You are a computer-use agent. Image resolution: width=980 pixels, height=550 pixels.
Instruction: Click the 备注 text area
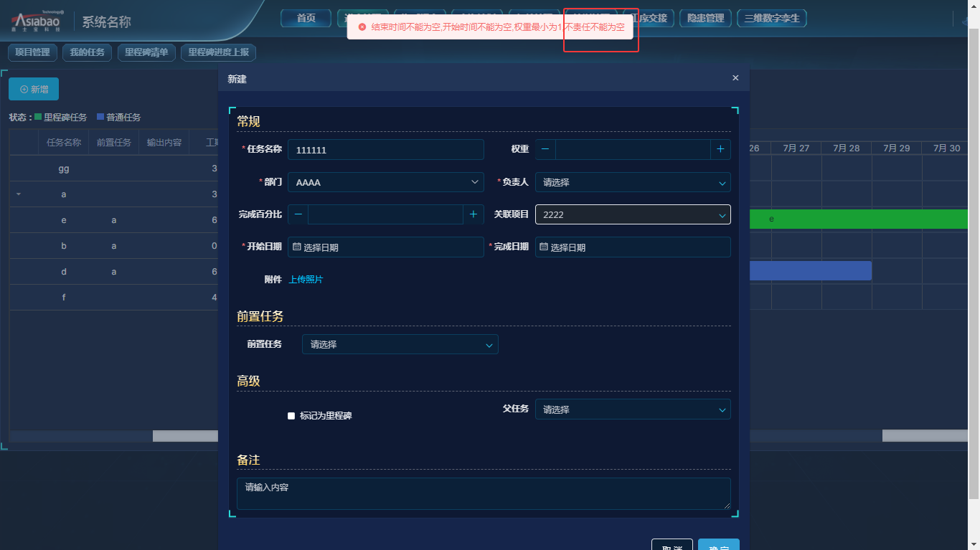484,494
